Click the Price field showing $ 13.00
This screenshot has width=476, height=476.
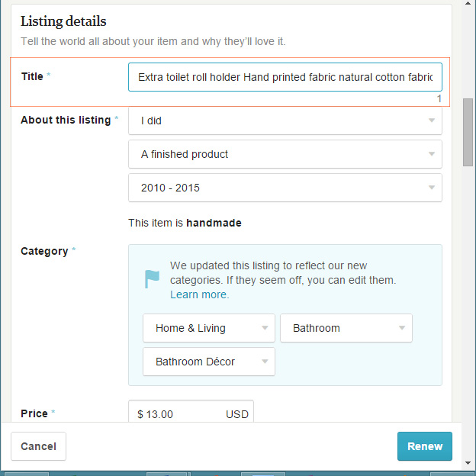coord(191,411)
